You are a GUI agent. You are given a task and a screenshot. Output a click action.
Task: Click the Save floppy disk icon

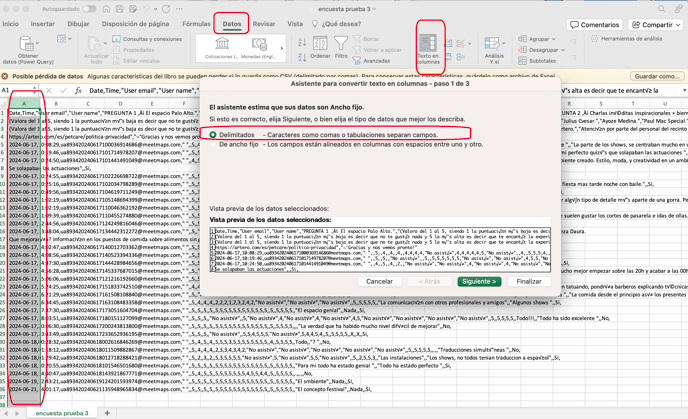[120, 9]
